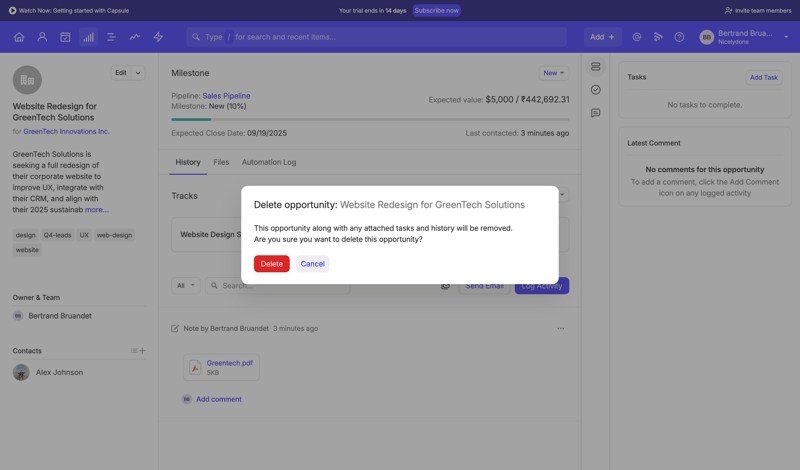Open the Calendar and tasks icon

tap(65, 37)
